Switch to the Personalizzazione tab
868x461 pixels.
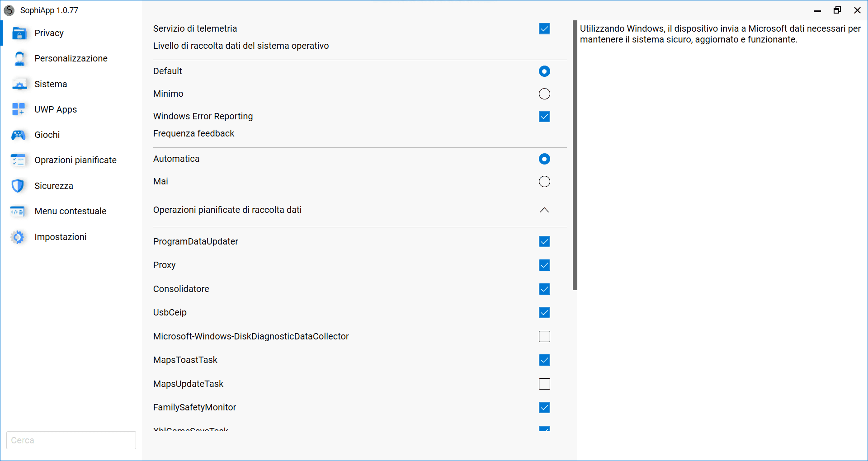[71, 58]
